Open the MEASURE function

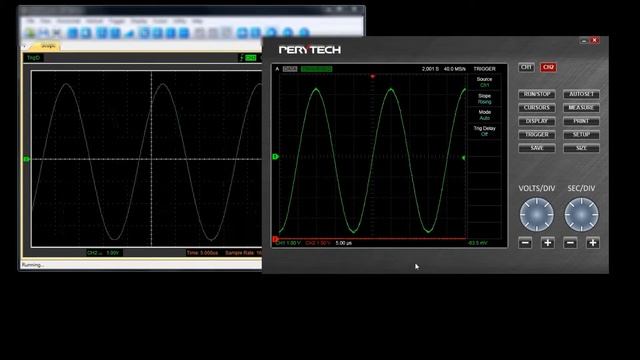point(581,108)
